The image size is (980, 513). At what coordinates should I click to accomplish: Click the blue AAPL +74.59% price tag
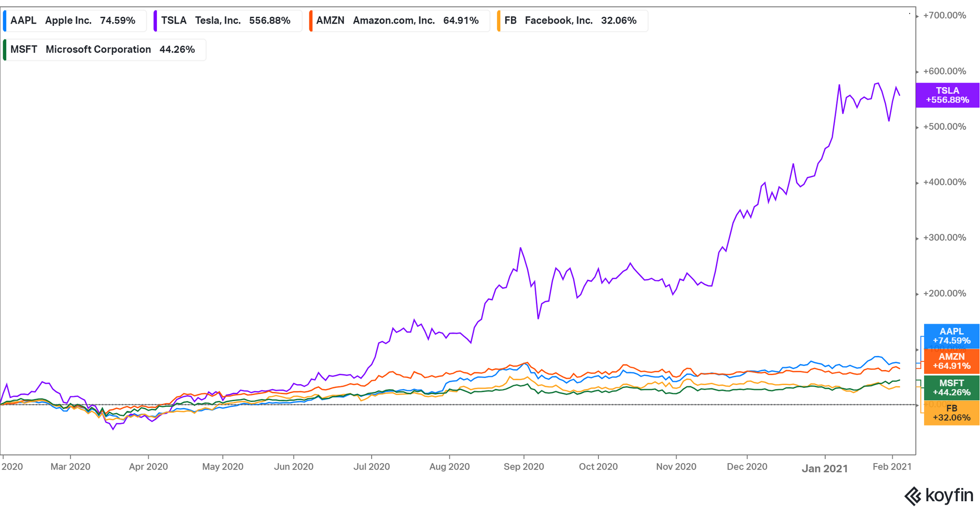951,336
